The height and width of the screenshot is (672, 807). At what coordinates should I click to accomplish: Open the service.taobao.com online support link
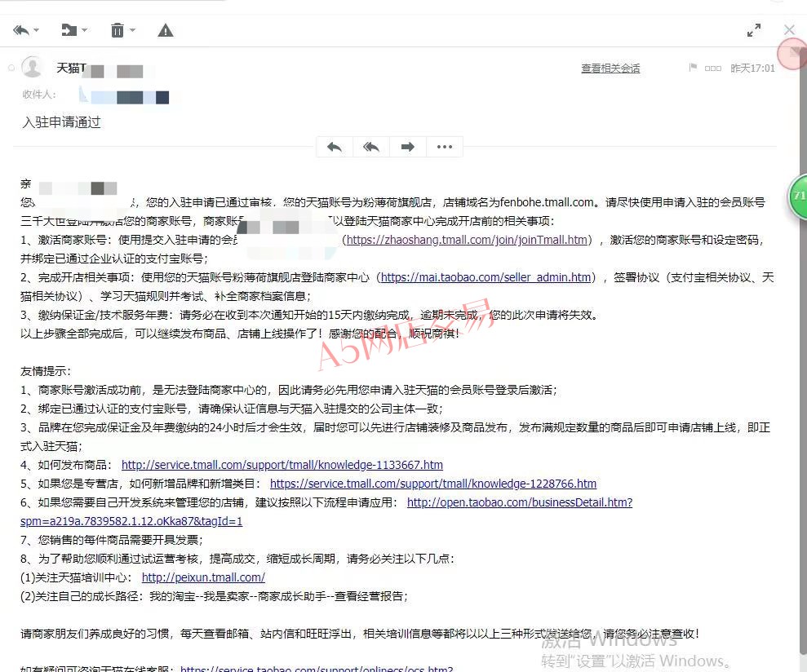(317, 668)
